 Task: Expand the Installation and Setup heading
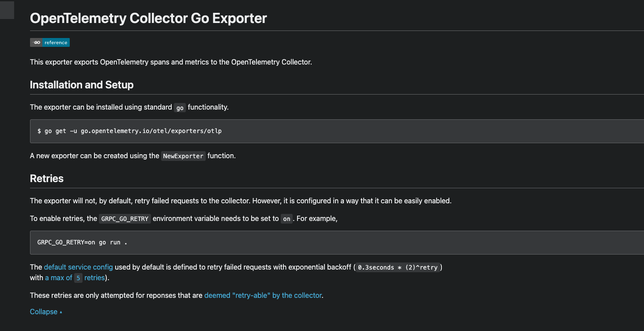(x=81, y=84)
